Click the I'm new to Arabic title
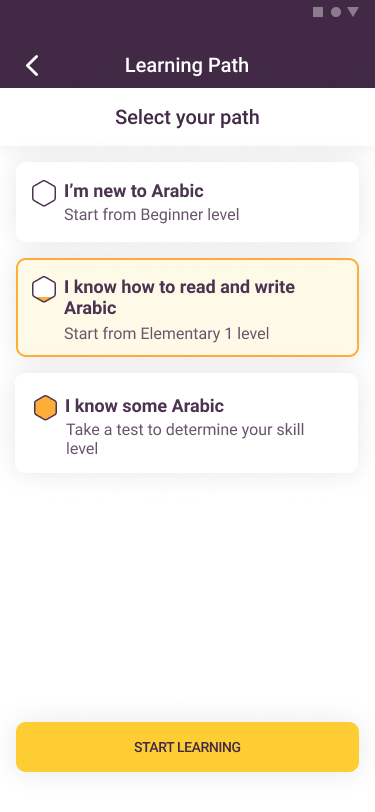Viewport: 375px width, 812px height. pyautogui.click(x=134, y=191)
